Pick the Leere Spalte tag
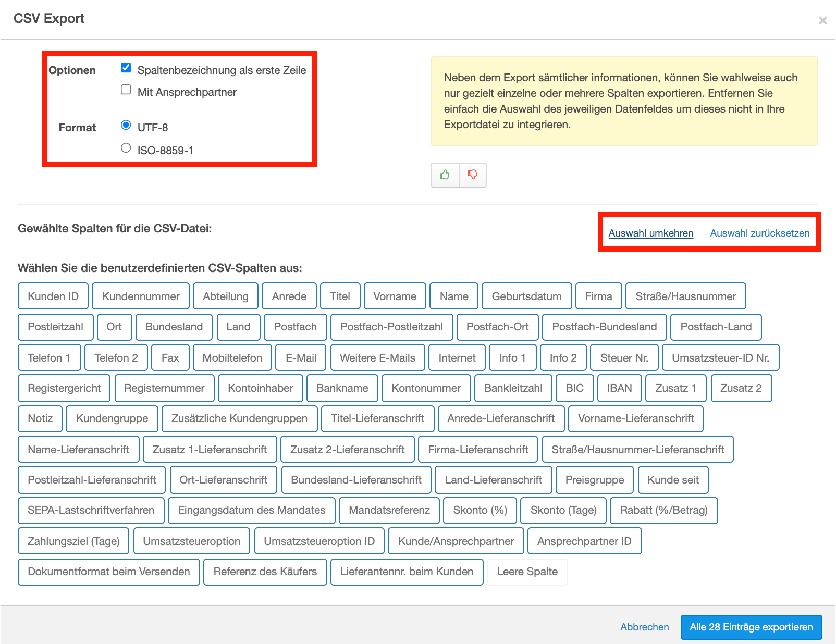The height and width of the screenshot is (644, 836). tap(527, 572)
